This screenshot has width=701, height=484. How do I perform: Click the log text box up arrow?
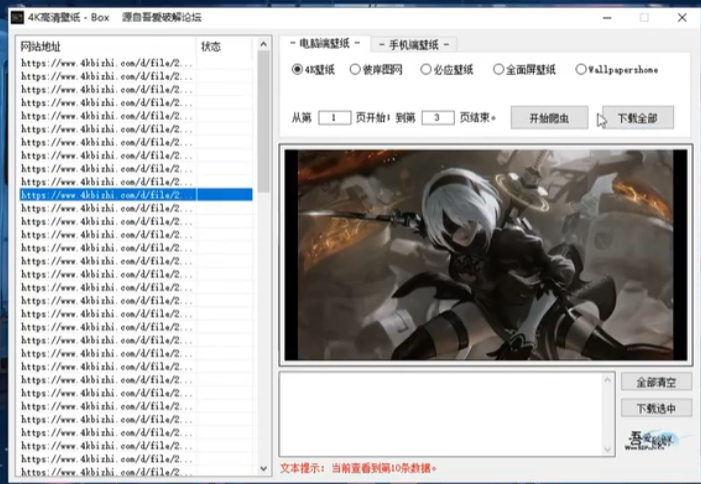(607, 380)
